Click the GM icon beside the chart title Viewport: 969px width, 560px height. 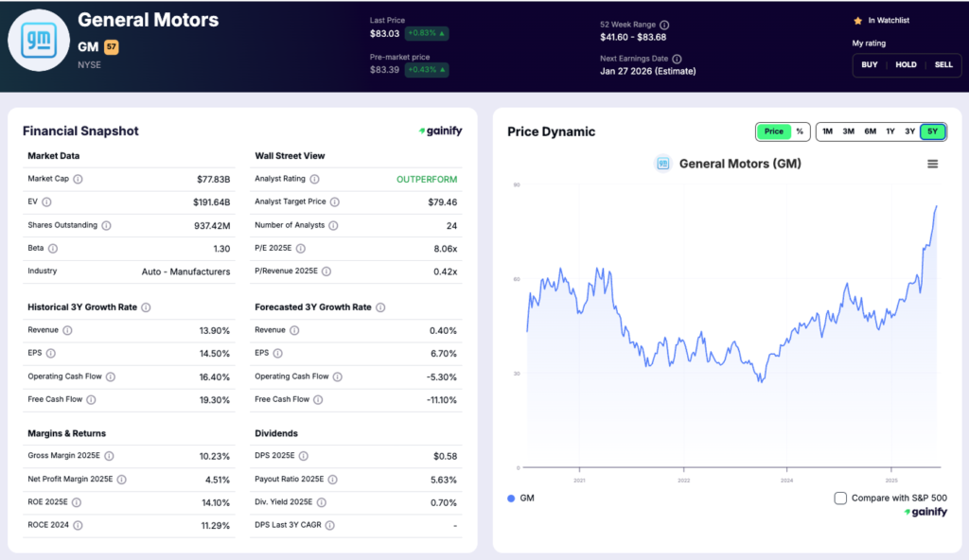662,163
